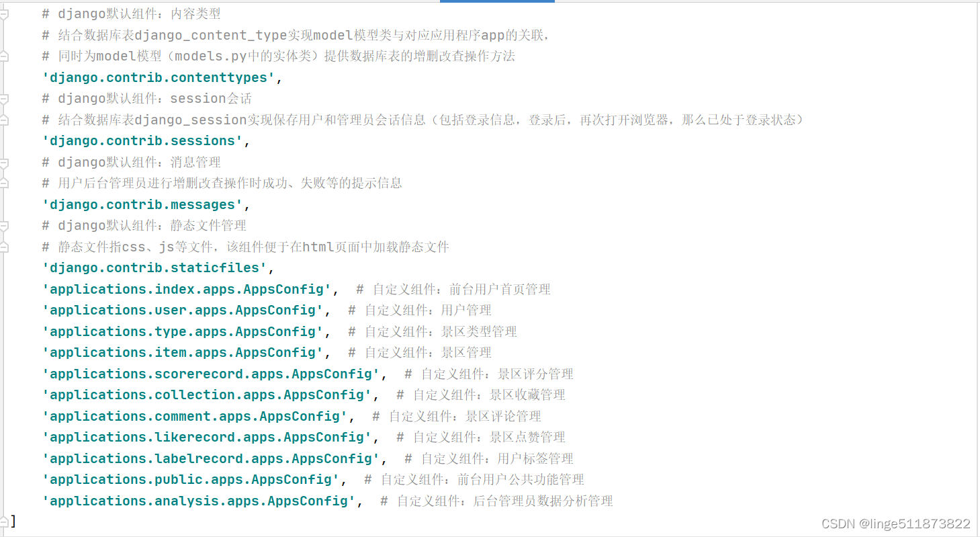
Task: Click comment '自定义组件:前台用户首页管理'
Action: click(x=453, y=290)
